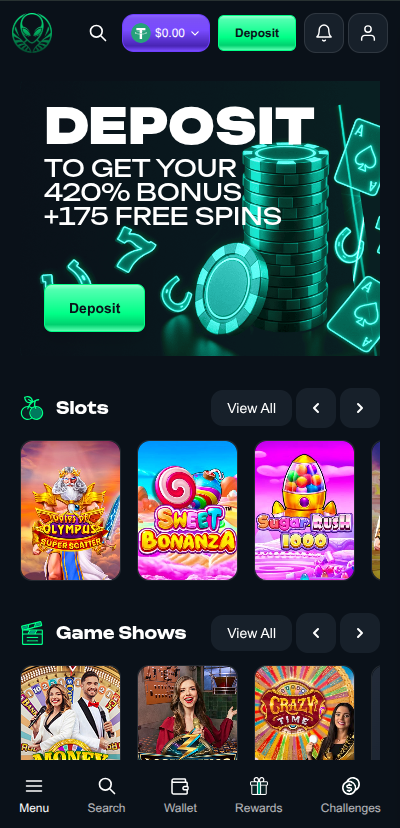Open user profile icon

[368, 33]
